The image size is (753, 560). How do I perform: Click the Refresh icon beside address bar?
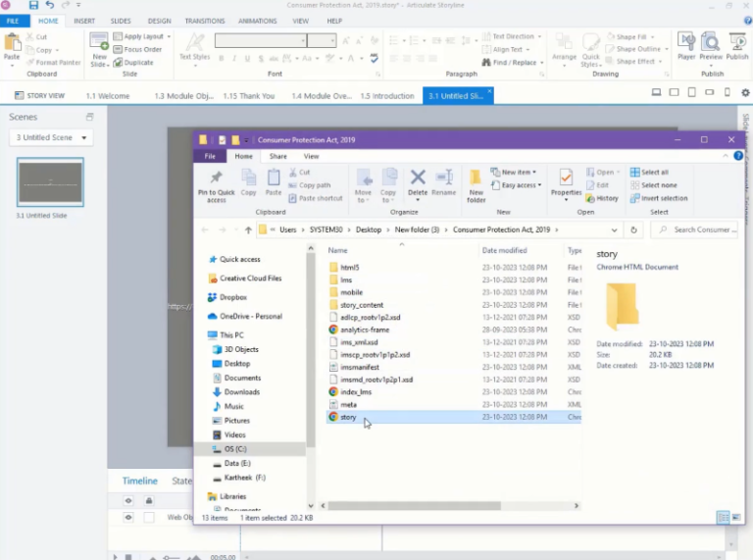634,229
